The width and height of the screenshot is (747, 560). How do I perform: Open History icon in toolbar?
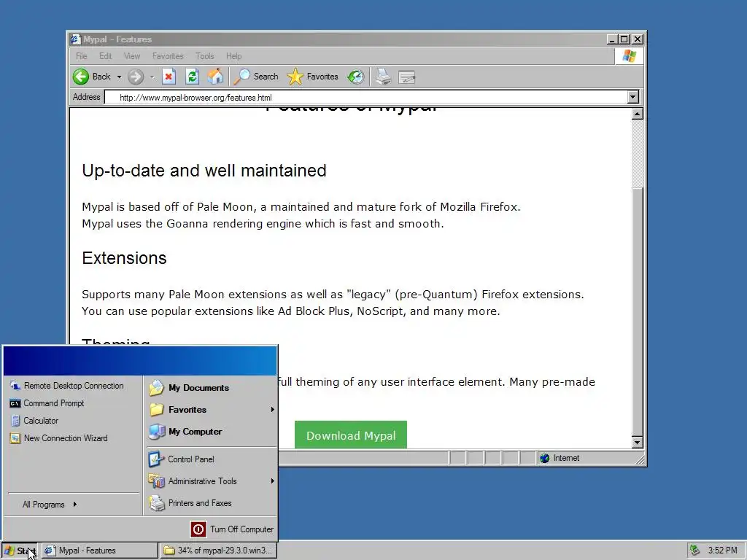pos(355,77)
